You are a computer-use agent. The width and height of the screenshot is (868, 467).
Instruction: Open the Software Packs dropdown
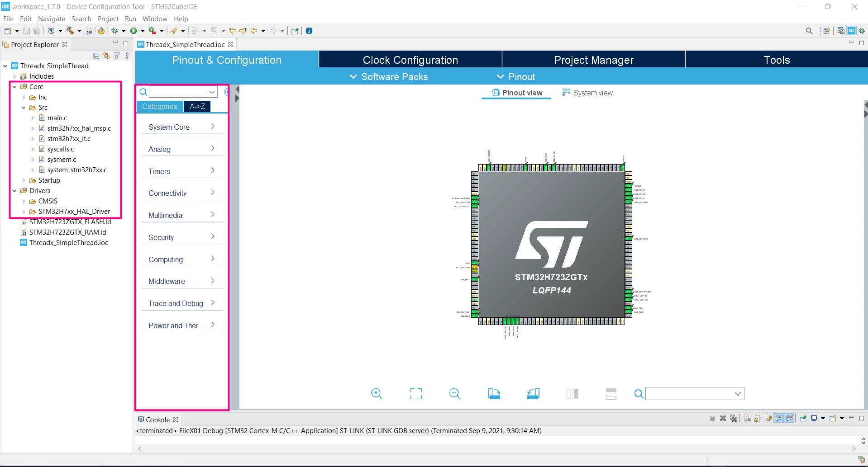click(389, 77)
